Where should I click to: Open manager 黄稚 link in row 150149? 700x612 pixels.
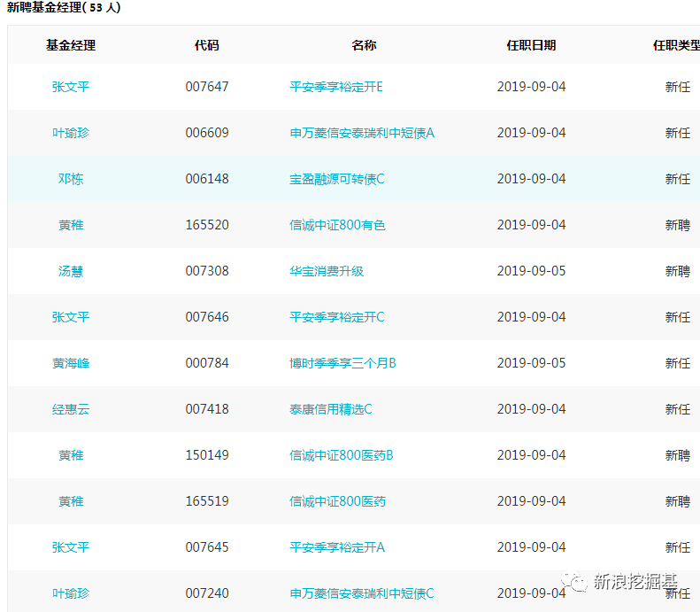[x=71, y=454]
